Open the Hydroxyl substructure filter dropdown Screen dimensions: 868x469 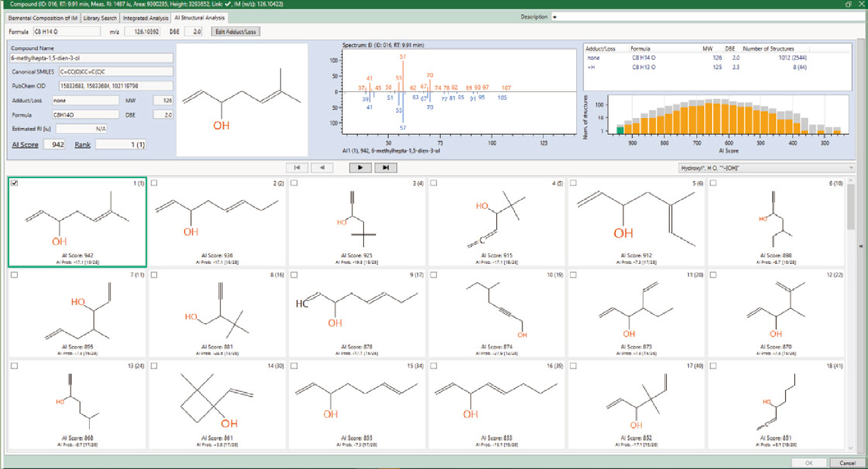(851, 168)
